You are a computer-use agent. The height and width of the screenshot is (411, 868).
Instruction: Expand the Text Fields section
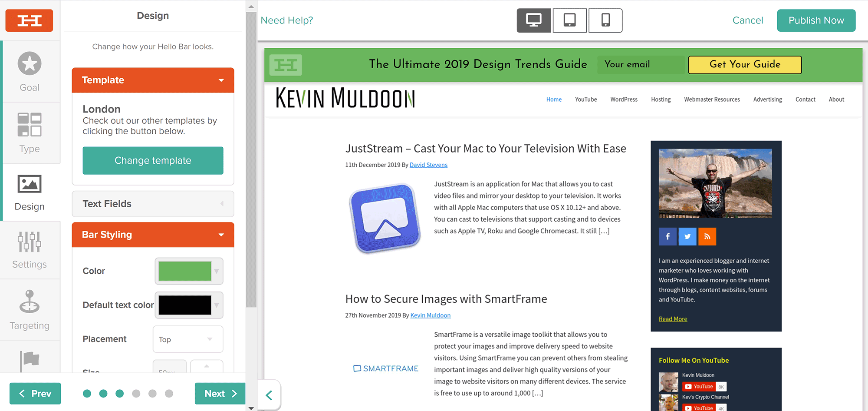tap(153, 204)
